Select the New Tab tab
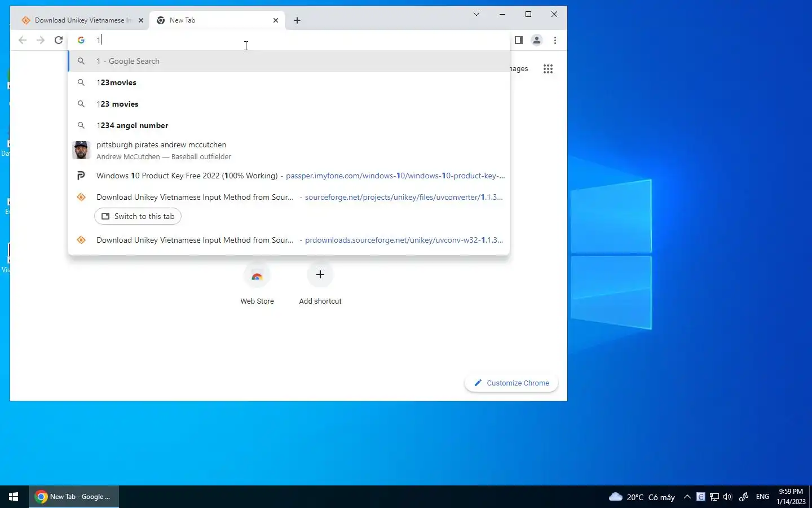Viewport: 812px width, 508px height. click(217, 20)
